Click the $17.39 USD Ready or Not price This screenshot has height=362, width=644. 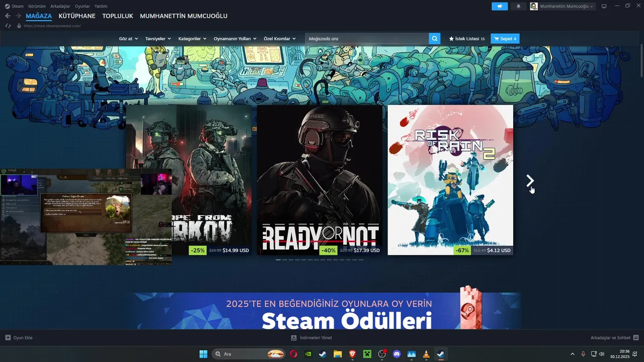click(x=367, y=250)
